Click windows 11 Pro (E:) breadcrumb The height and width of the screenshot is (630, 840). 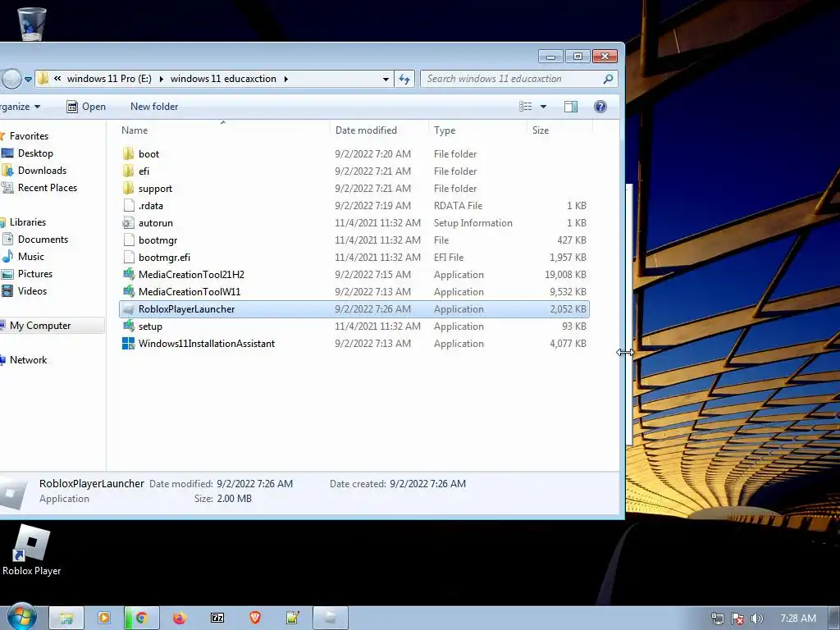point(109,79)
